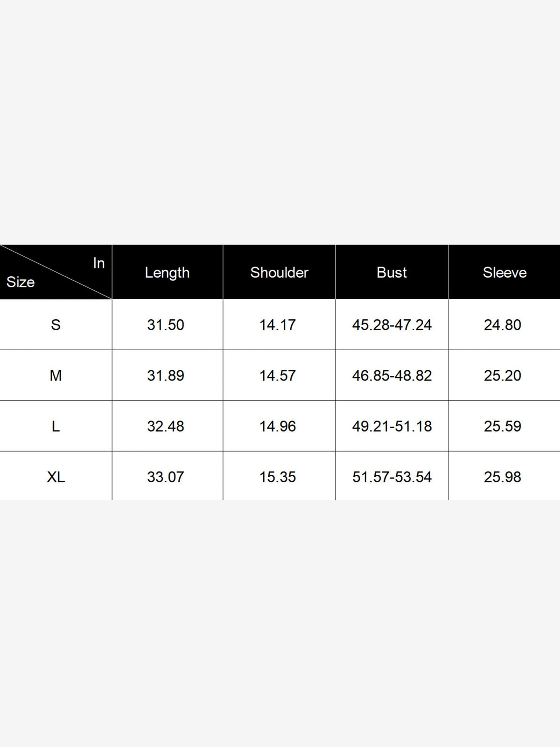
Task: Click the 15.35 shoulder value
Action: point(278,477)
